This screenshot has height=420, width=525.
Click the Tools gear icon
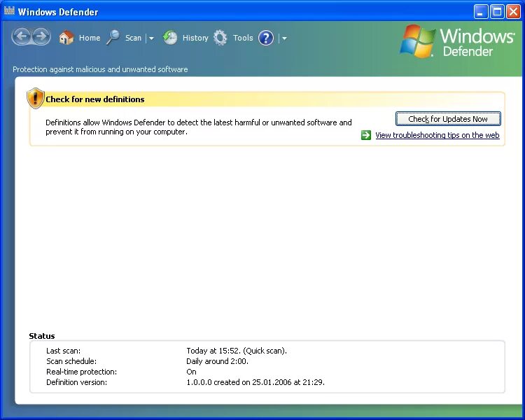[220, 38]
